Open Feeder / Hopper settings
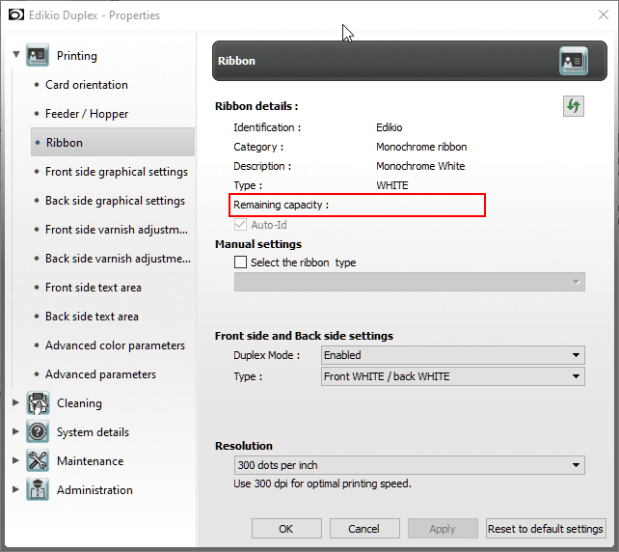The image size is (619, 552). (x=86, y=114)
